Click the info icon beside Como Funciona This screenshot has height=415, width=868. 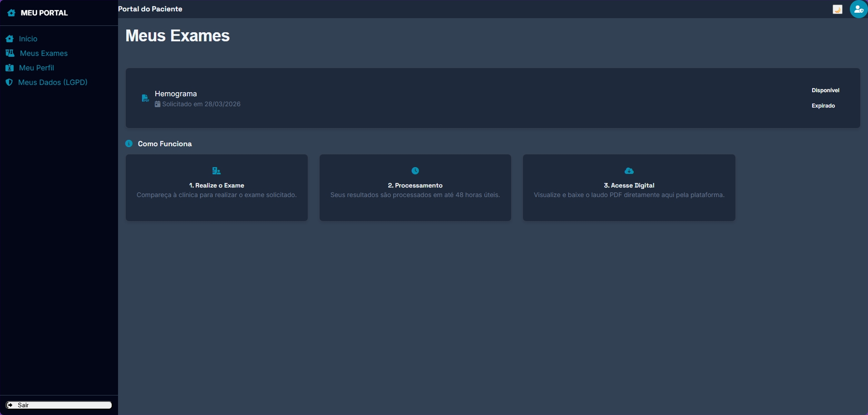129,143
